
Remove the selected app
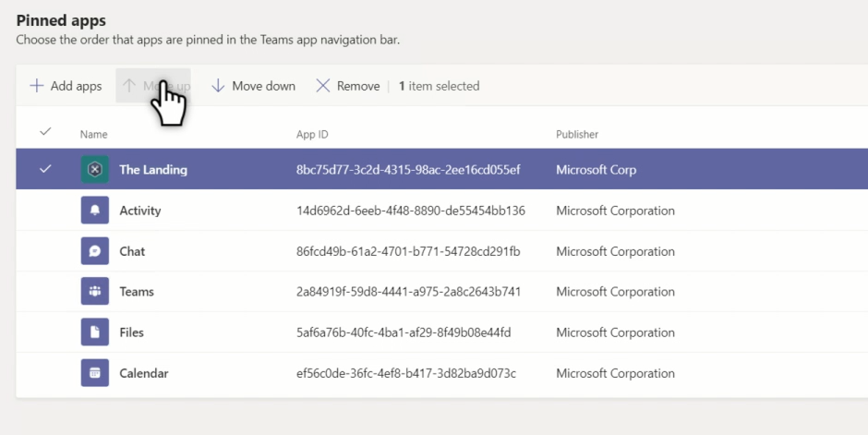click(348, 86)
